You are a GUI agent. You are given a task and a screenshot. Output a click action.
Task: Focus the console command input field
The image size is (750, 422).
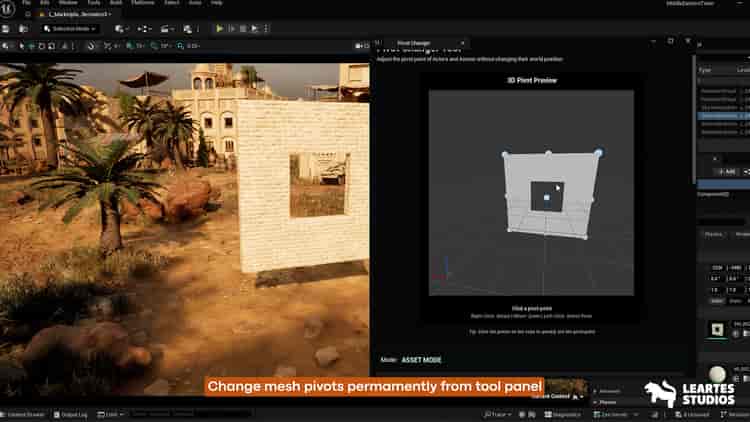point(190,414)
